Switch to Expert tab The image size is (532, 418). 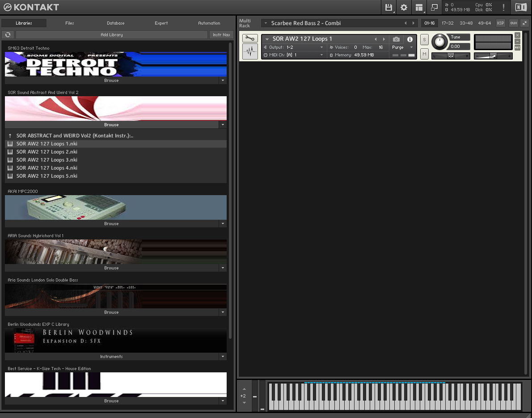(x=161, y=23)
